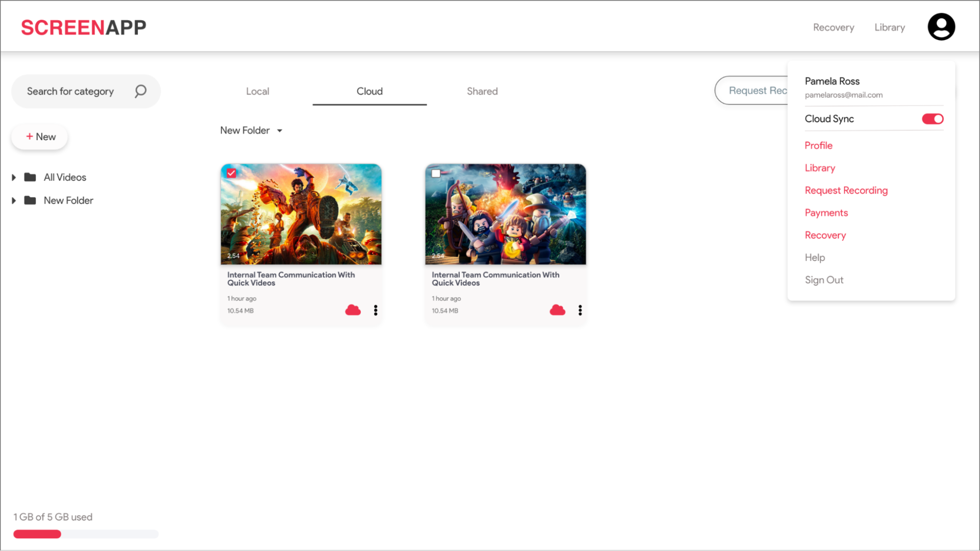Click the storage usage progress bar
Viewport: 980px width, 551px height.
[86, 534]
